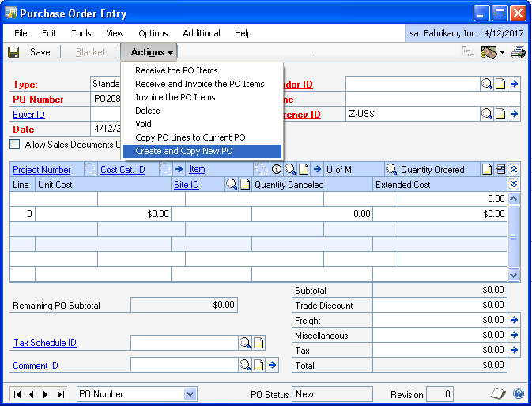The height and width of the screenshot is (406, 532).
Task: Click the Item expansion arrow
Action: 317,169
